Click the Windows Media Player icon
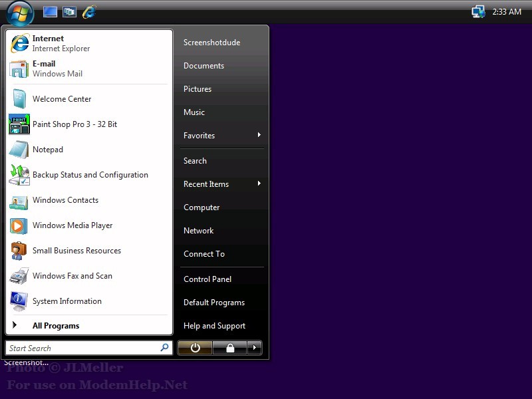 click(x=19, y=226)
